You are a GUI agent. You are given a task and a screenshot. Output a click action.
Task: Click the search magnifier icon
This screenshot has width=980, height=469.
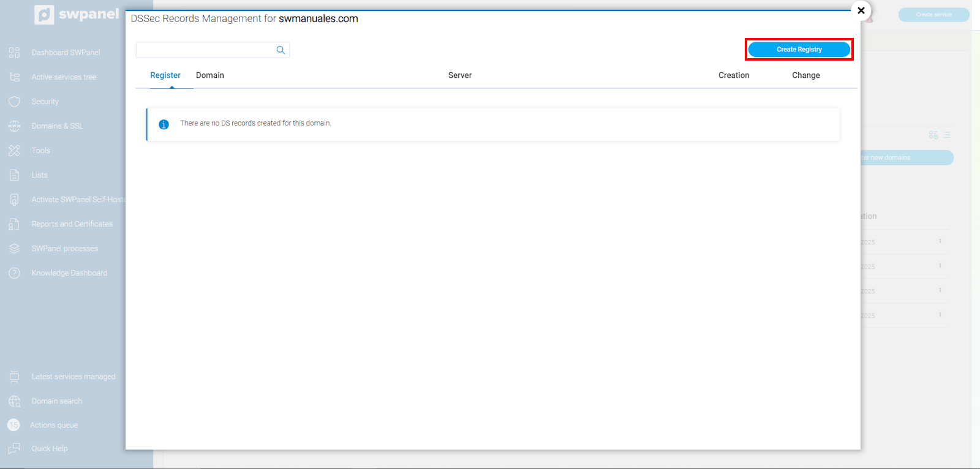pos(281,50)
